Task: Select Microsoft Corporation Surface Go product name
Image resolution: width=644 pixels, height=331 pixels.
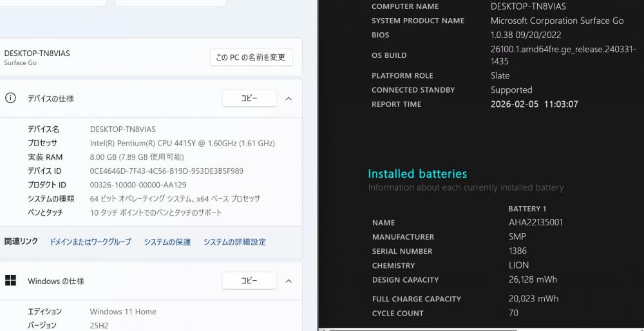Action: (557, 21)
